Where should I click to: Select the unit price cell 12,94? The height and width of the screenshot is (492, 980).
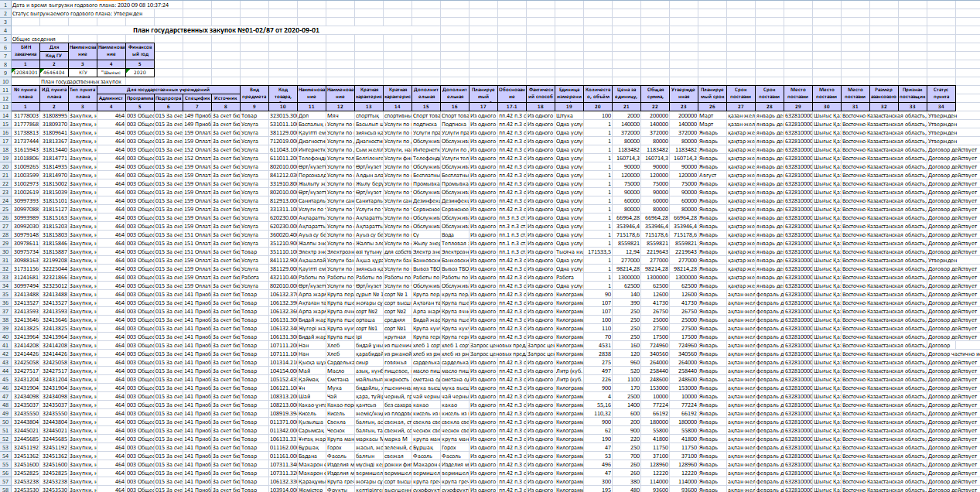click(627, 251)
